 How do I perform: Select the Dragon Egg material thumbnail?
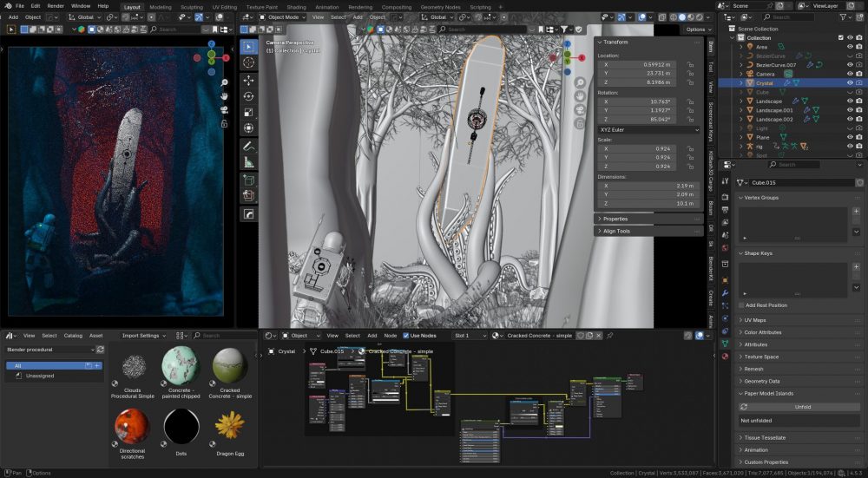[229, 426]
